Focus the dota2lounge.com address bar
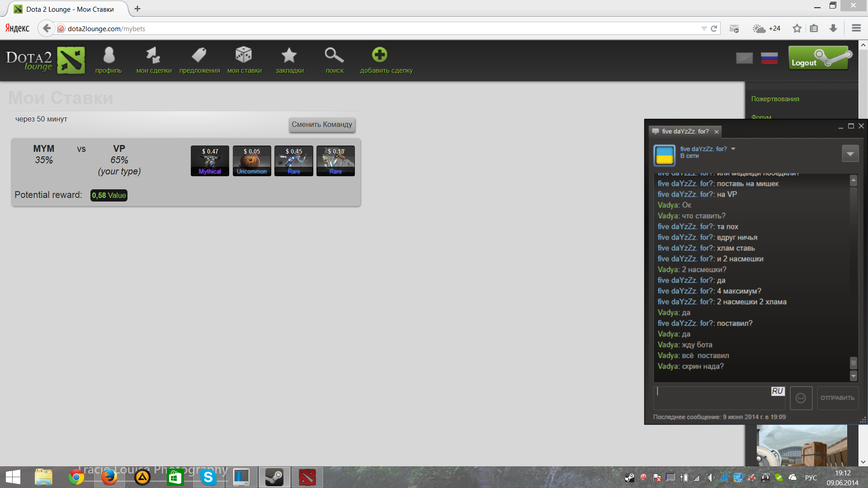Screen dimensions: 868x488 [x=380, y=28]
